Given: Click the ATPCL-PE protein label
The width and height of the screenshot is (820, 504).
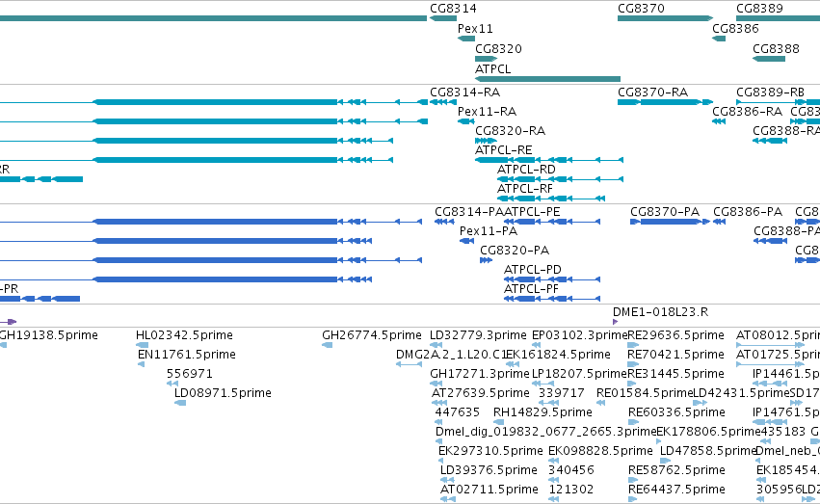Looking at the screenshot, I should tap(532, 212).
